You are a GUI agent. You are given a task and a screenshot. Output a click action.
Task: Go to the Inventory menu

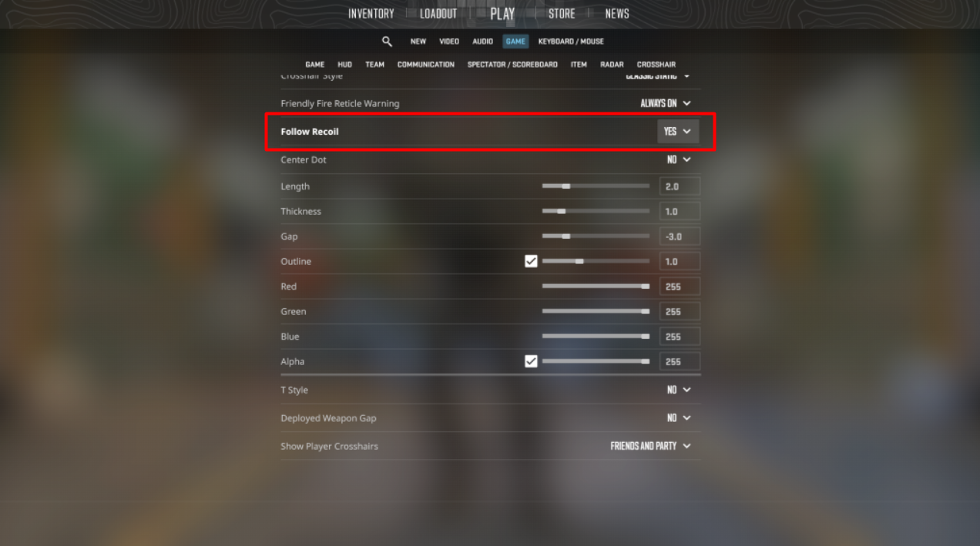371,14
